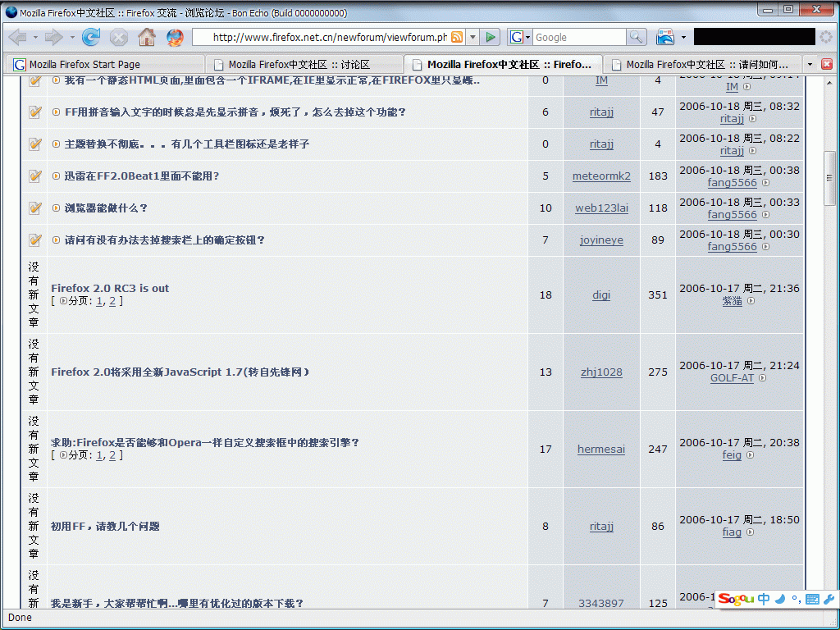View latest post icon next to GOLF-AT
840x630 pixels.
pos(762,377)
